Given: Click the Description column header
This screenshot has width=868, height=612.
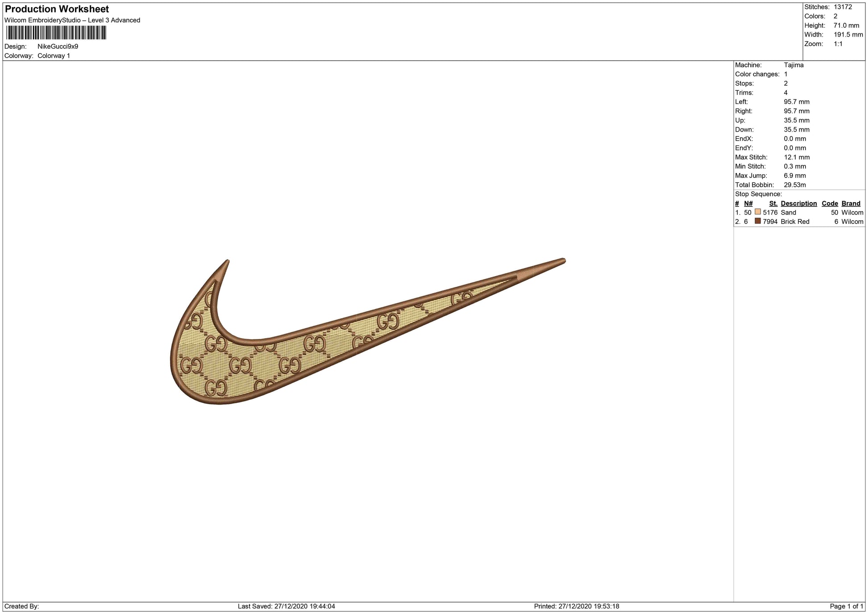Looking at the screenshot, I should pos(798,203).
